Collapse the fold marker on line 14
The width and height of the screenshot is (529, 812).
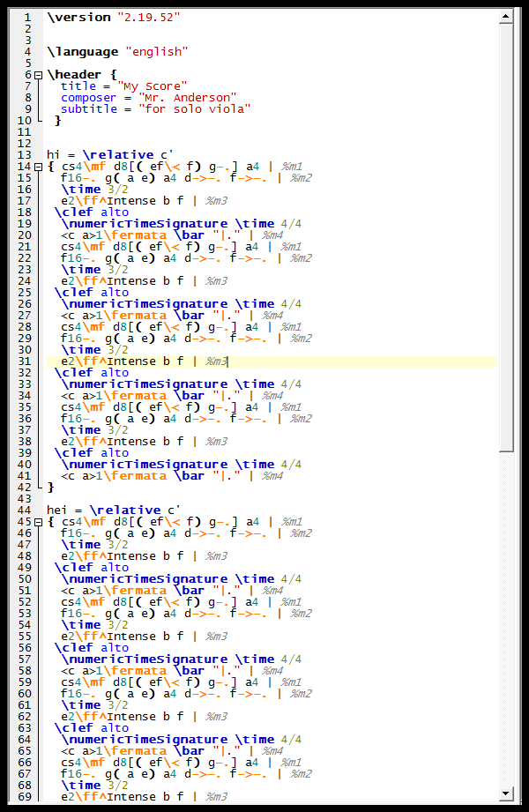click(38, 167)
